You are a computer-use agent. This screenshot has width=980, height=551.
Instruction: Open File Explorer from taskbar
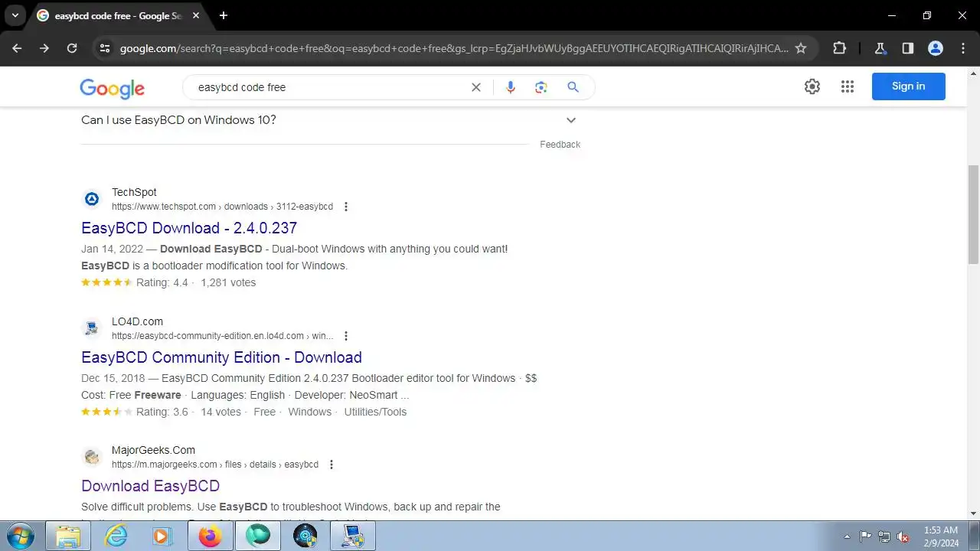(68, 536)
